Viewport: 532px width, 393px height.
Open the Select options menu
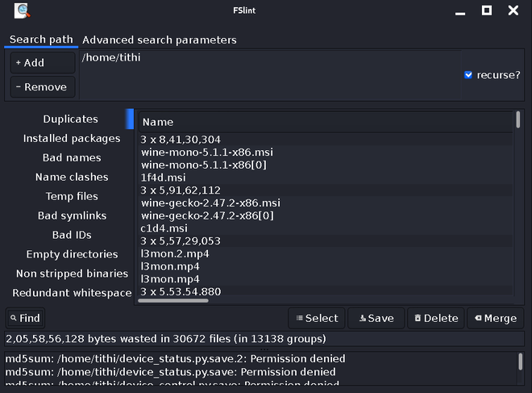pyautogui.click(x=317, y=318)
